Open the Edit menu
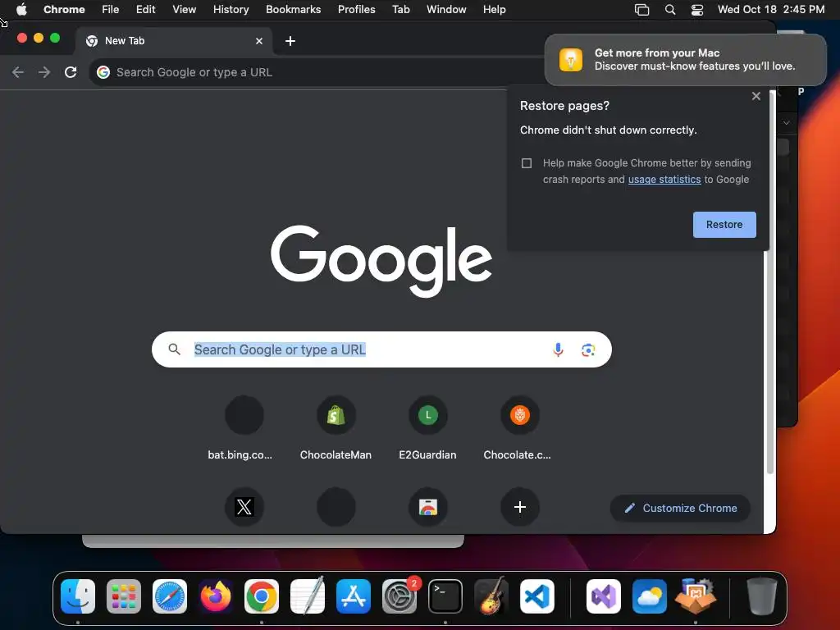Viewport: 840px width, 630px height. point(145,9)
